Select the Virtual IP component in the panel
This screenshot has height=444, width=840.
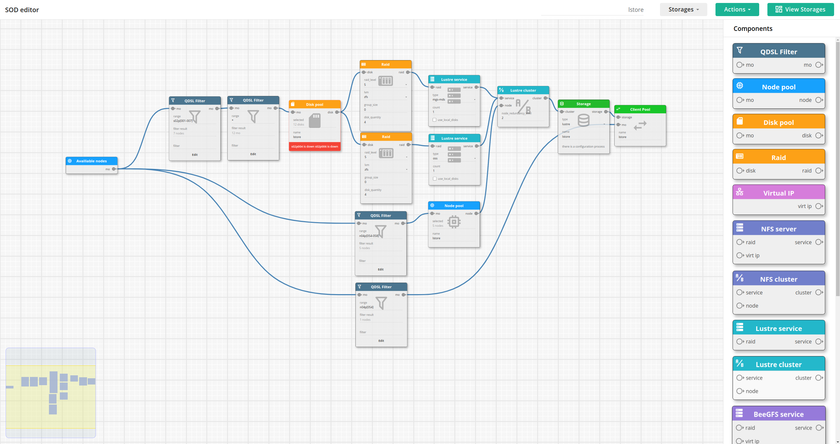coord(779,192)
